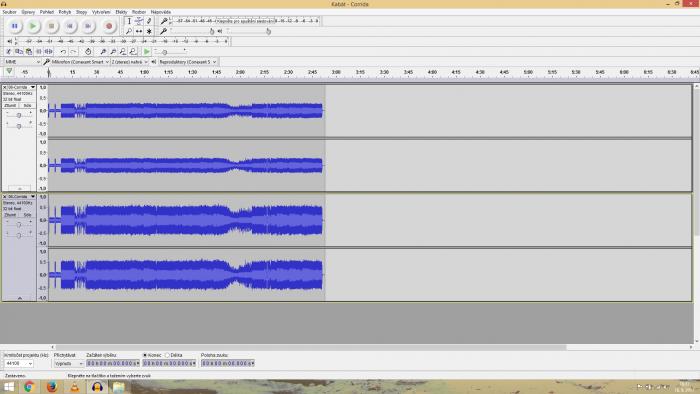
Task: Solo the first track
Action: point(27,106)
